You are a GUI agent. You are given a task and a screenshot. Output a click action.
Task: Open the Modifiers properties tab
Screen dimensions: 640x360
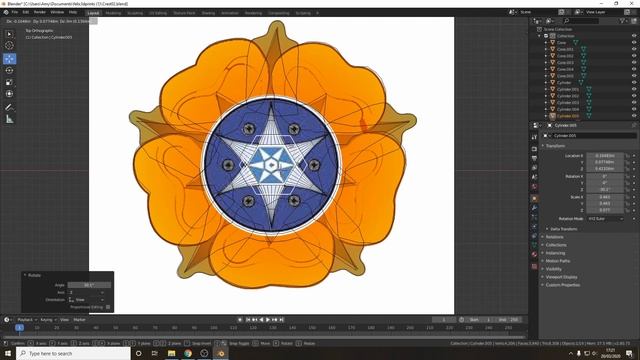click(x=534, y=208)
